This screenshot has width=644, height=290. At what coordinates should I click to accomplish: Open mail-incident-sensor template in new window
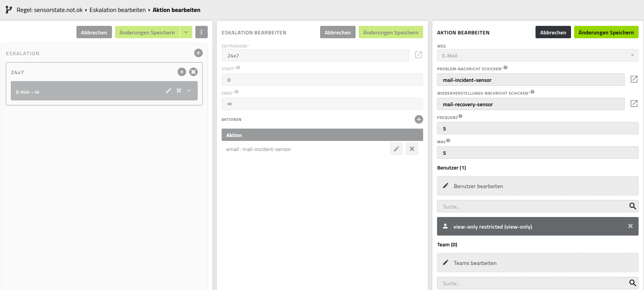(634, 79)
